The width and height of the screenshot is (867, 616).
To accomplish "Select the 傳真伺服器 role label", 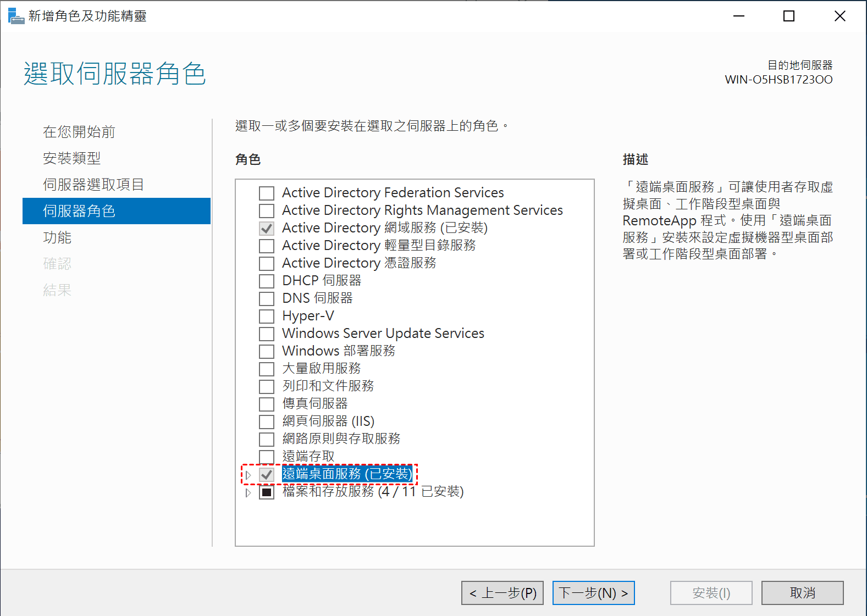I will (315, 404).
